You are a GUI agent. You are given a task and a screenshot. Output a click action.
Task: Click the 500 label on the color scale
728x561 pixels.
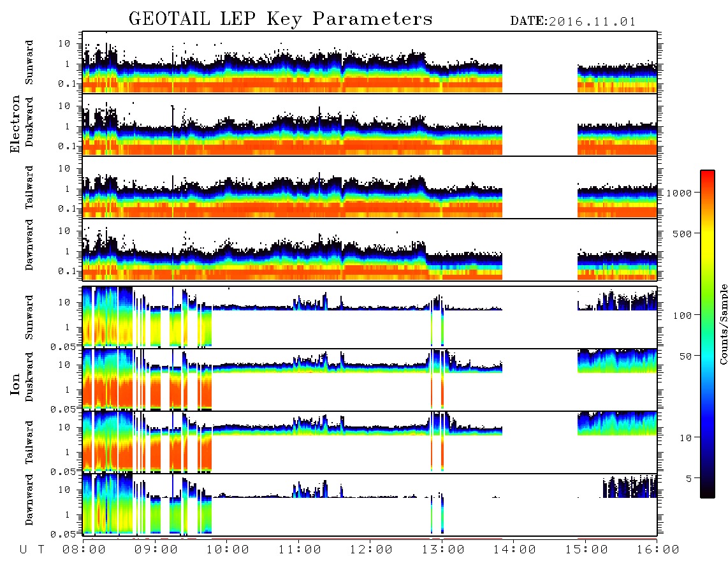pos(682,233)
